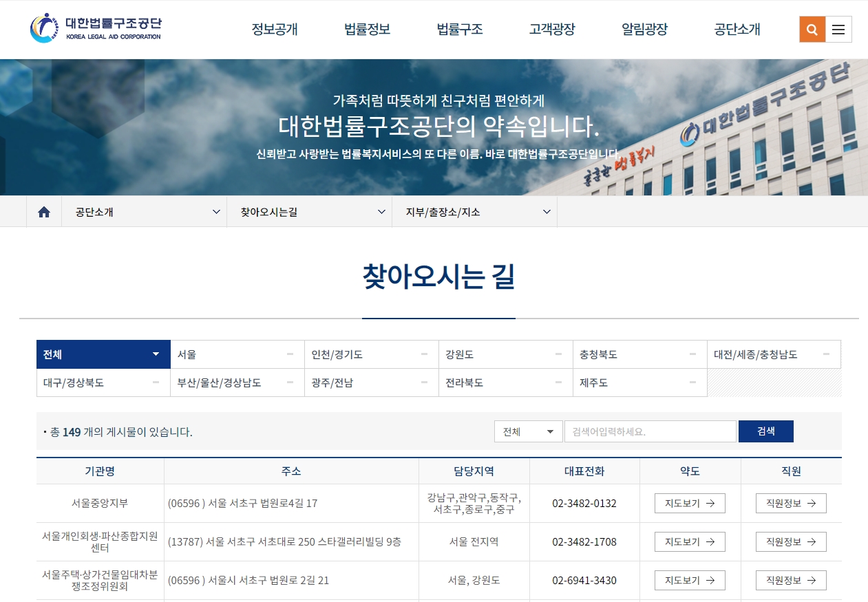Open the orange search icon button
Viewport: 868px width, 602px height.
(812, 30)
